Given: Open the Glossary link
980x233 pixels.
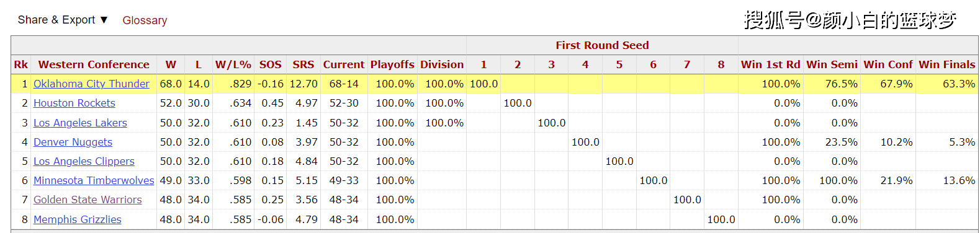Looking at the screenshot, I should point(145,20).
